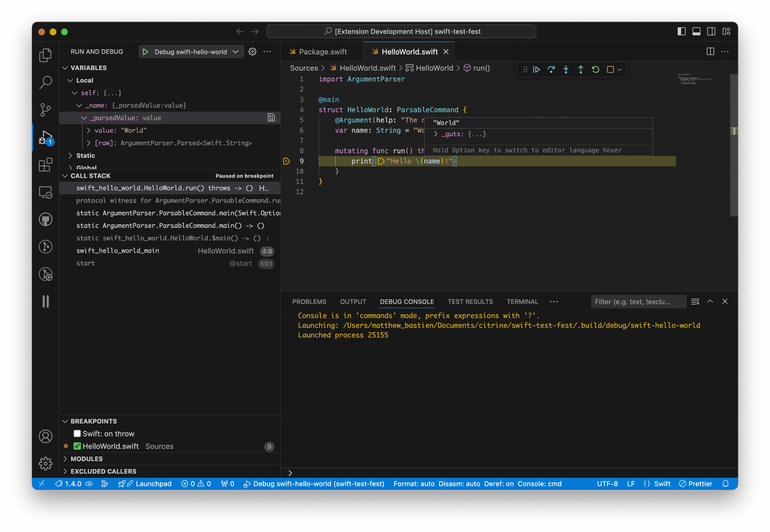The width and height of the screenshot is (770, 532).
Task: Collapse the self variable
Action: 75,93
